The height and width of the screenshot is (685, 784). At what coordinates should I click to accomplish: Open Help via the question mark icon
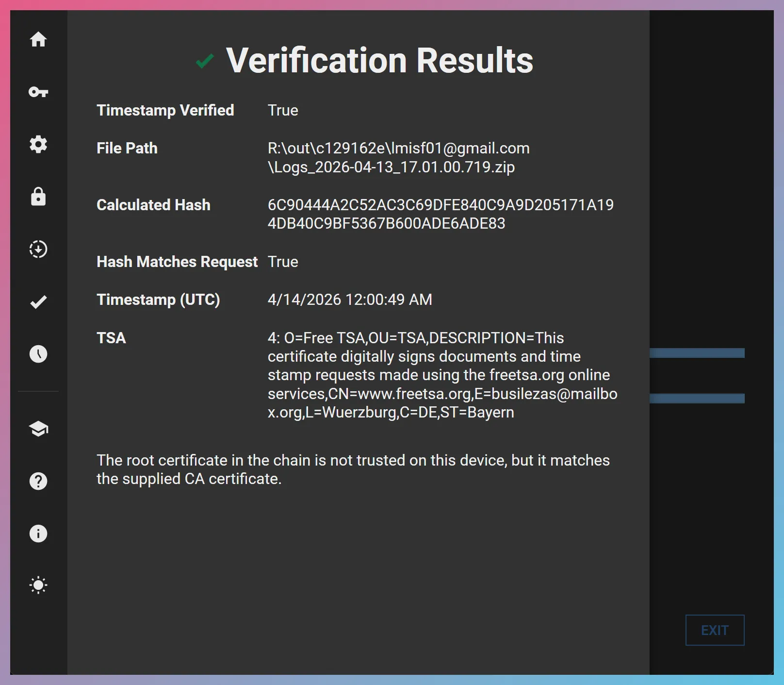tap(38, 482)
